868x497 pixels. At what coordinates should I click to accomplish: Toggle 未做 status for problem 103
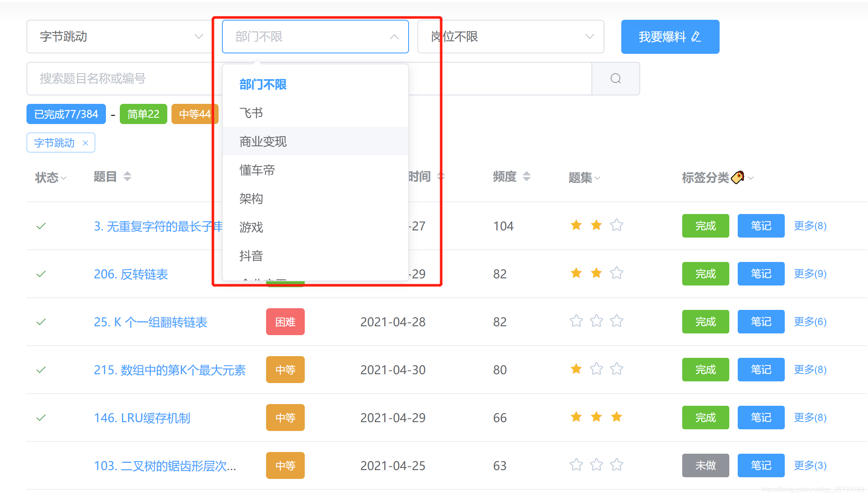[x=705, y=465]
